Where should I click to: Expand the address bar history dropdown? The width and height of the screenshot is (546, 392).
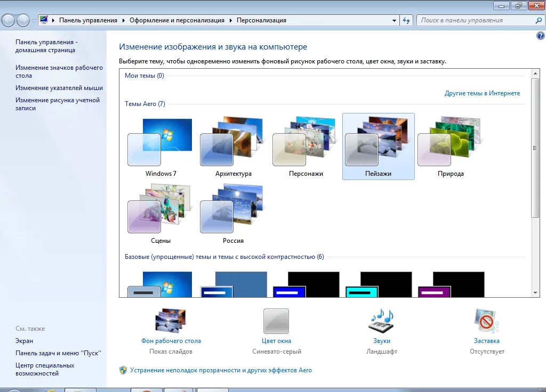tap(394, 21)
